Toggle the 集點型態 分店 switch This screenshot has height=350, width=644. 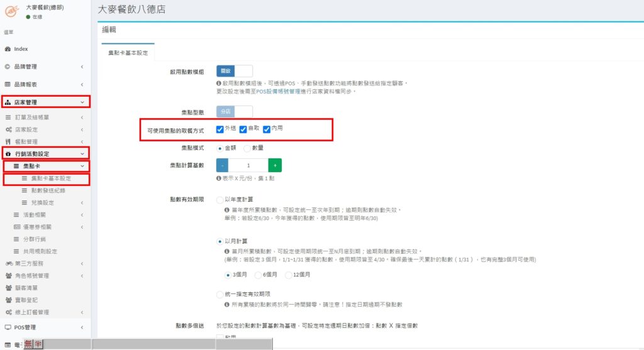(x=235, y=112)
